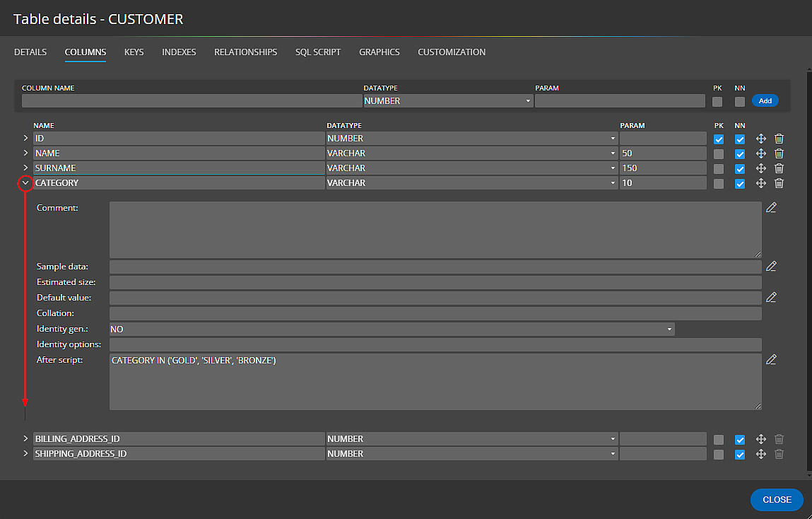
Task: Click the vertical scrollbar on the right
Action: 809,269
